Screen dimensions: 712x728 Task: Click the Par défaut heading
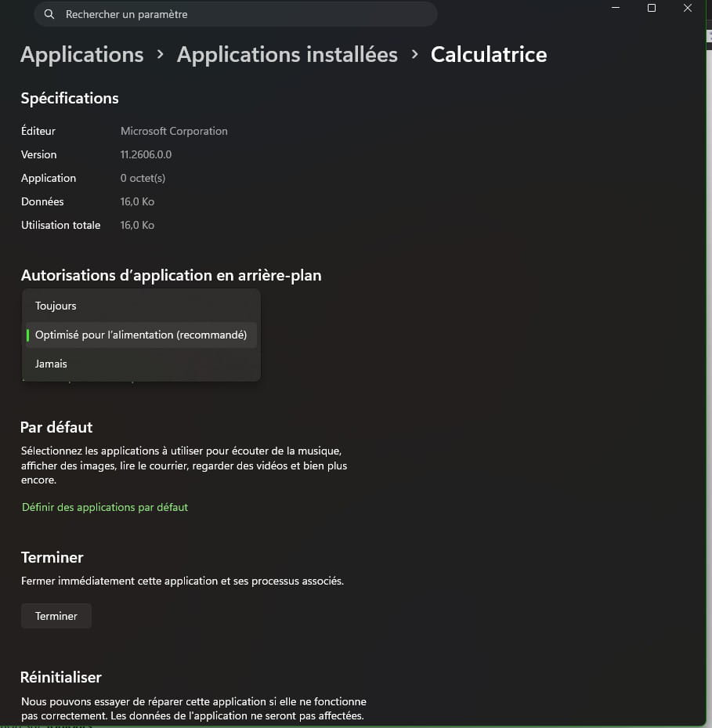tap(56, 427)
